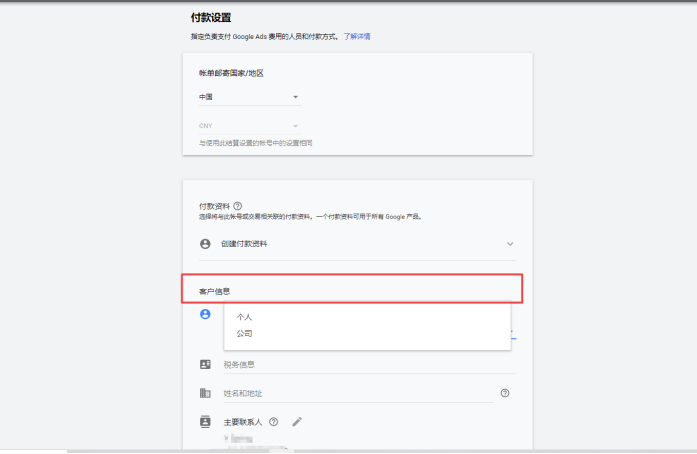697x454 pixels.
Task: Click the 客户信息 section heading
Action: tap(214, 292)
